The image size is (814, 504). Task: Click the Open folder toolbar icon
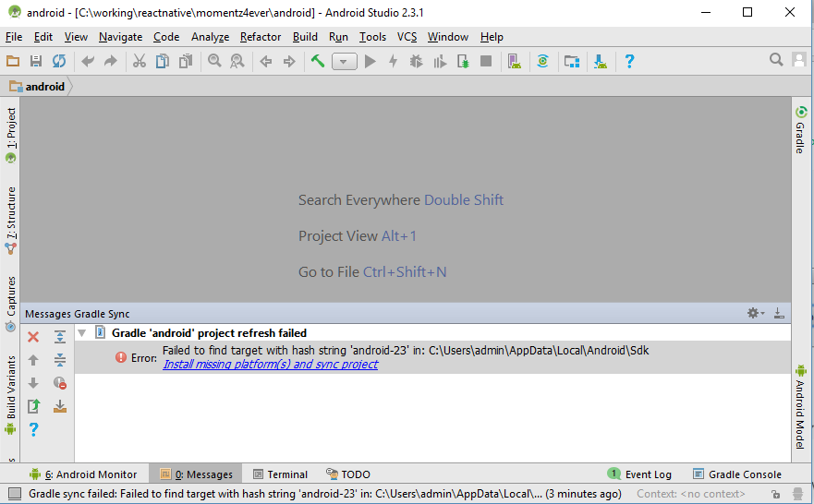(13, 61)
